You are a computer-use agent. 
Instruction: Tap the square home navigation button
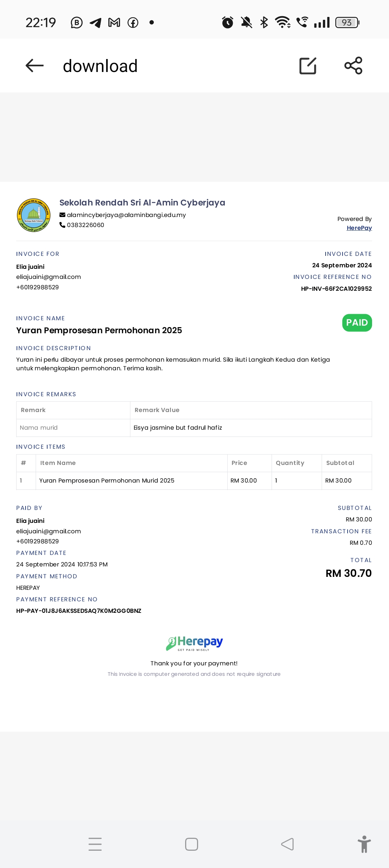(x=192, y=844)
